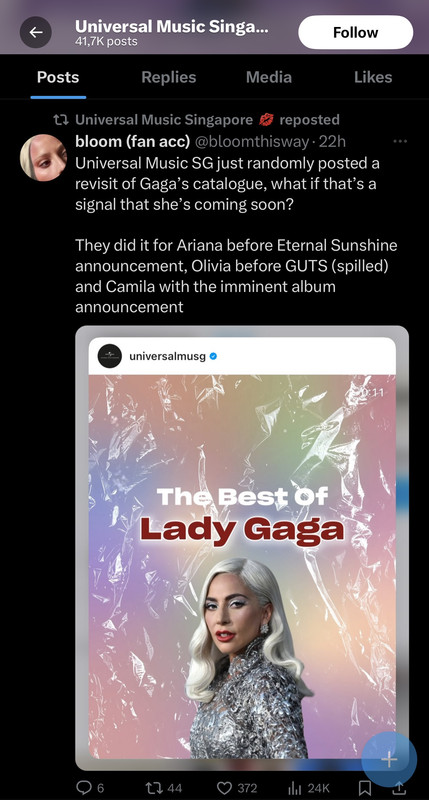Follow Universal Music Singapore

[x=356, y=32]
